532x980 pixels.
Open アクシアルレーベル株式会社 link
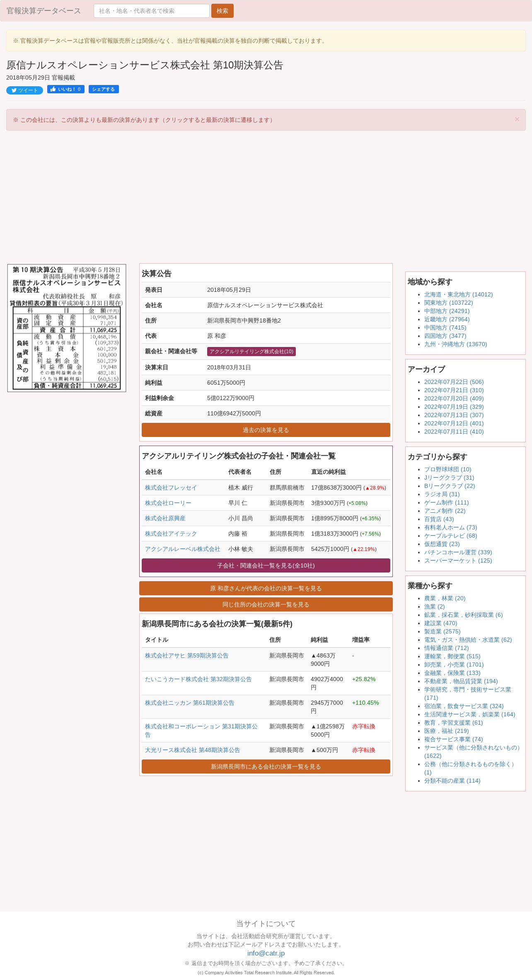pos(182,549)
